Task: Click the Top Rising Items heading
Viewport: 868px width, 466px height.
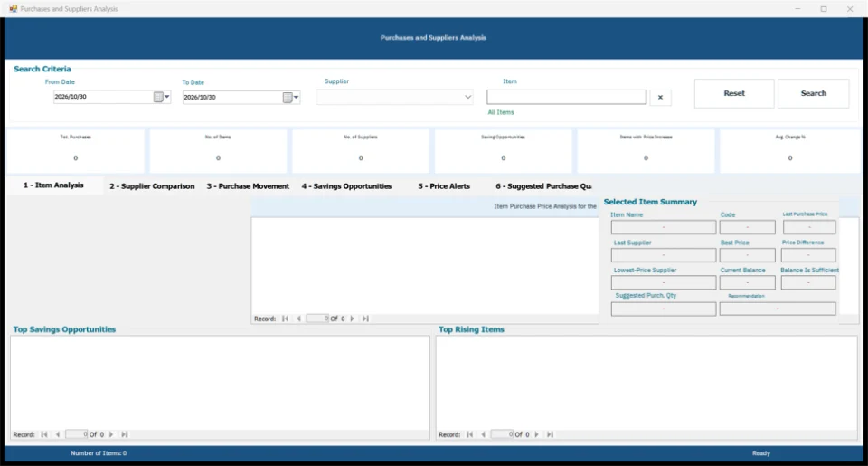Action: 471,329
